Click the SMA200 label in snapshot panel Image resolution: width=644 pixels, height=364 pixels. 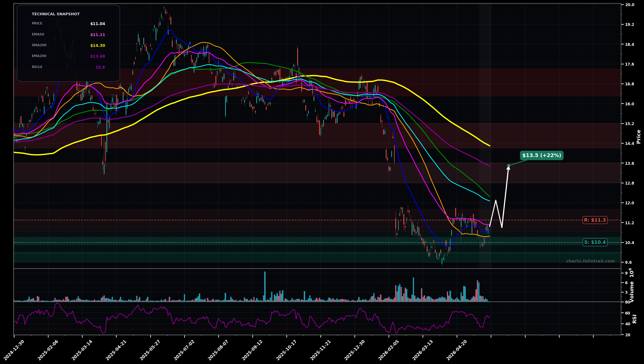pyautogui.click(x=39, y=45)
